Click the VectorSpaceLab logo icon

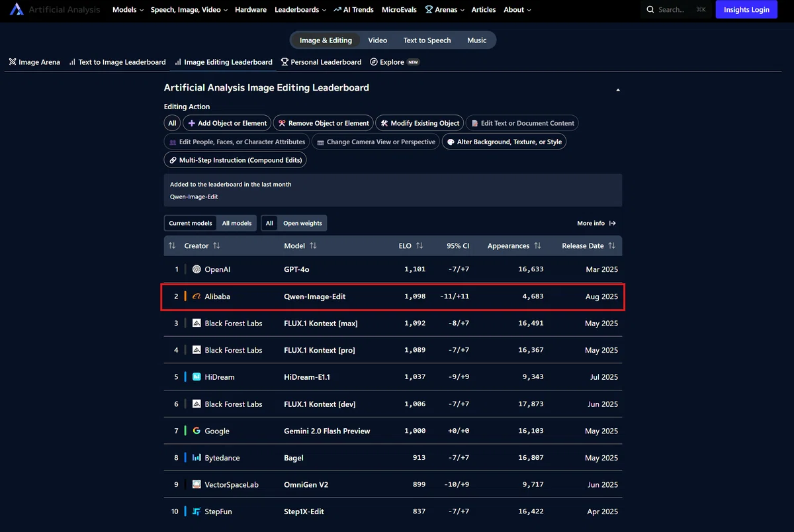197,485
